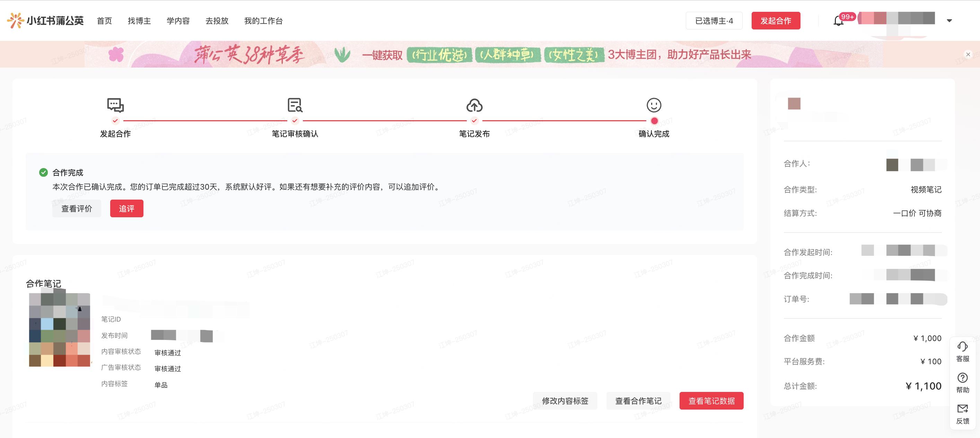Open the 去投放 menu item
The width and height of the screenshot is (980, 438).
[x=217, y=21]
